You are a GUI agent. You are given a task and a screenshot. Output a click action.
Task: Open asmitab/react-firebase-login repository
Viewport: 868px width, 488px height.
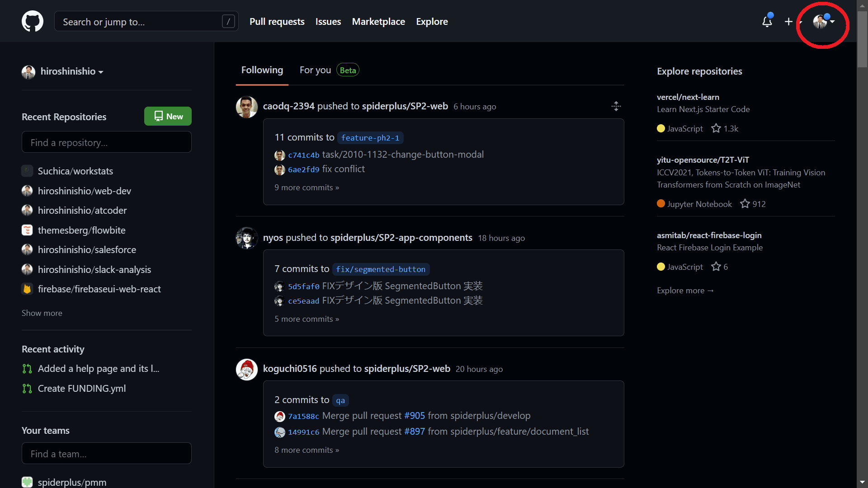[709, 235]
